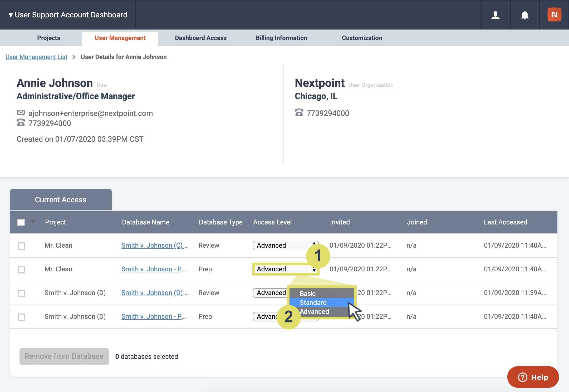Screen dimensions: 569x392
Task: Click the Database Name column header
Action: [x=146, y=222]
